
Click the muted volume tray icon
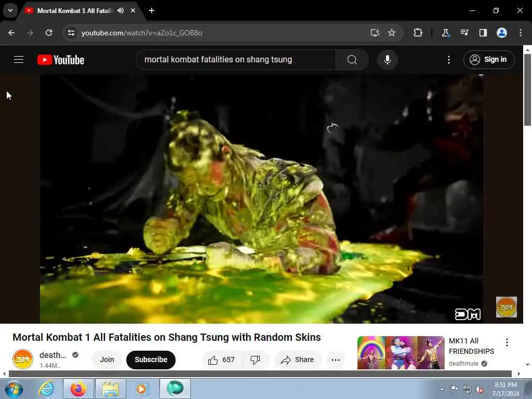tap(480, 390)
